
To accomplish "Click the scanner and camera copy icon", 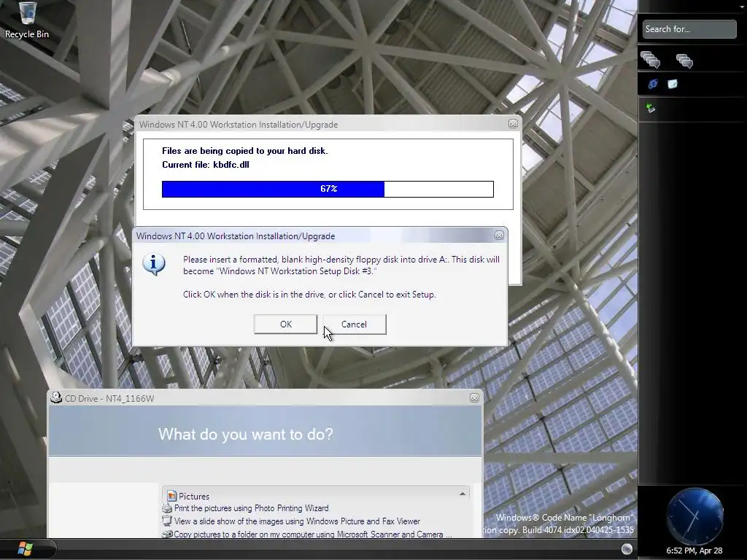I will (167, 534).
